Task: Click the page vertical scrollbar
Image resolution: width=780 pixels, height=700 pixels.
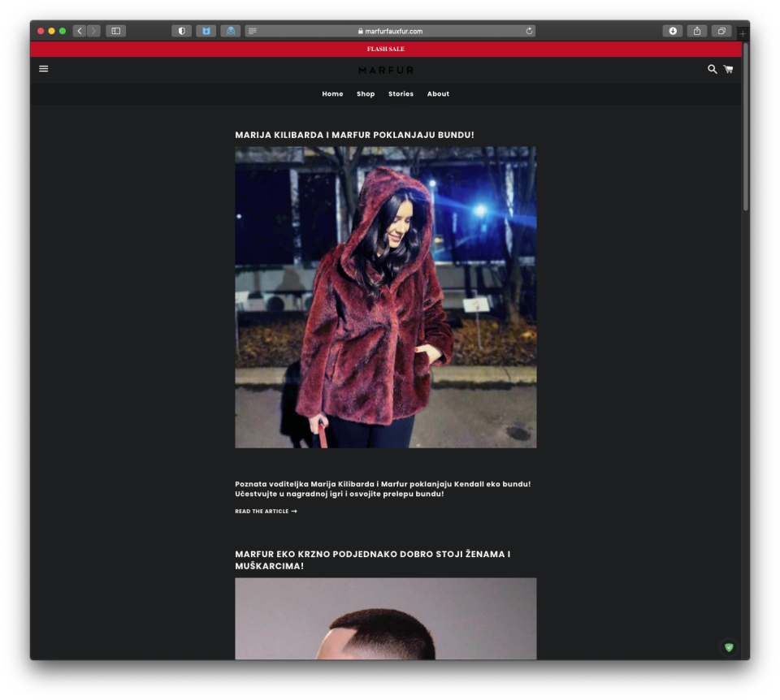Action: tap(745, 127)
